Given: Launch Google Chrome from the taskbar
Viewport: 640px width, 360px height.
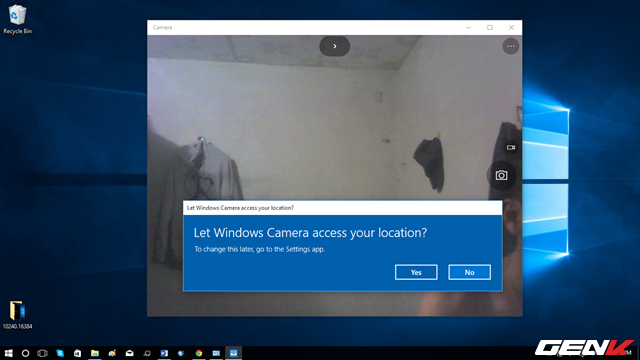Looking at the screenshot, I should [199, 353].
